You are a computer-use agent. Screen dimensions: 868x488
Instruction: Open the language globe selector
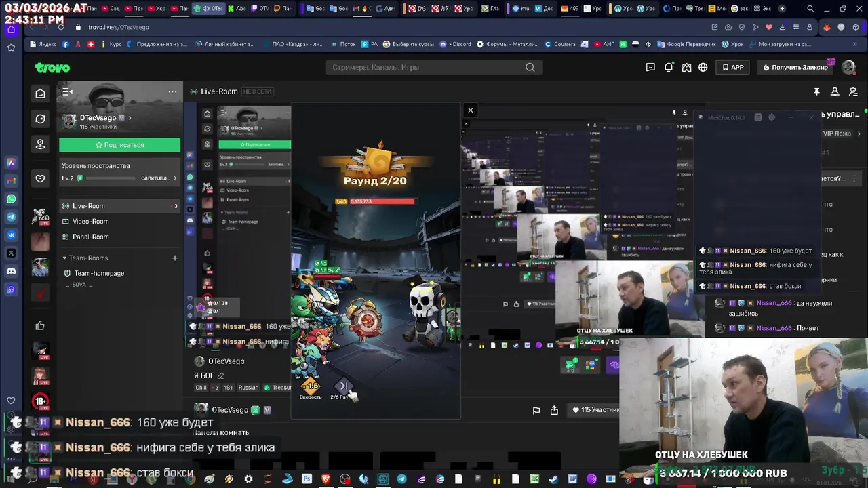pyautogui.click(x=703, y=68)
